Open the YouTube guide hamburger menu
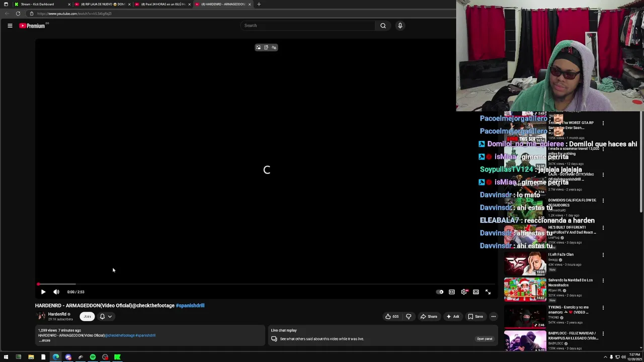The width and height of the screenshot is (644, 362). [x=10, y=26]
